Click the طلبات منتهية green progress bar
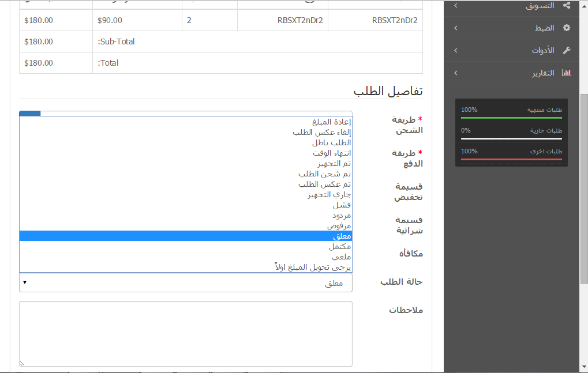Viewport: 588px width, 373px height. 511,118
